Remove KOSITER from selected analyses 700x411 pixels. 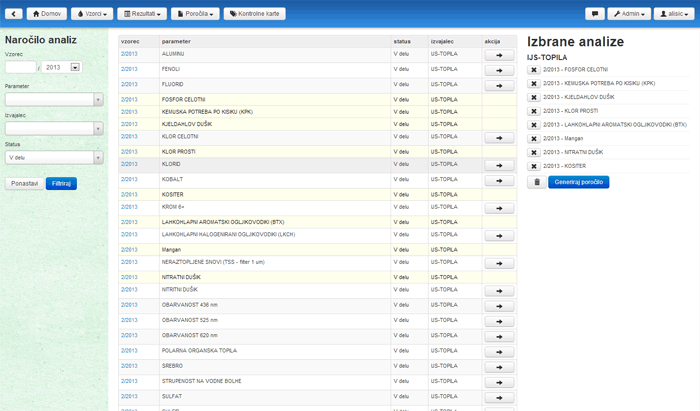point(533,167)
